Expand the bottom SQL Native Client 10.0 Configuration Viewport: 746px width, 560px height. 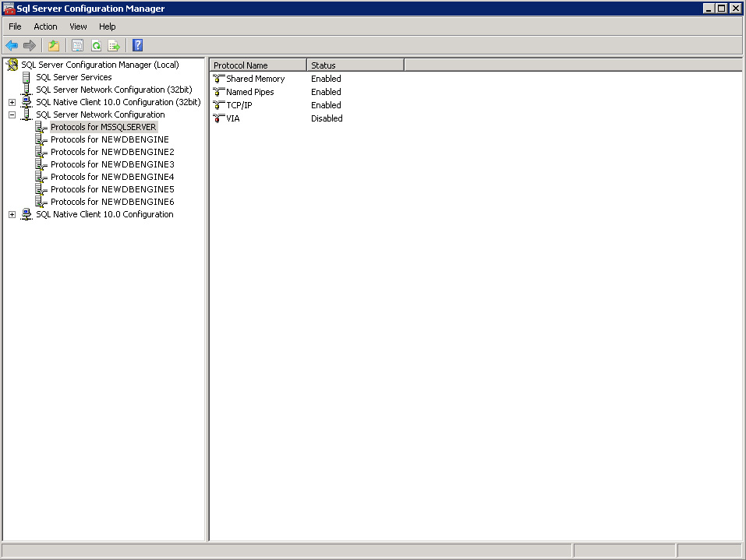[12, 214]
